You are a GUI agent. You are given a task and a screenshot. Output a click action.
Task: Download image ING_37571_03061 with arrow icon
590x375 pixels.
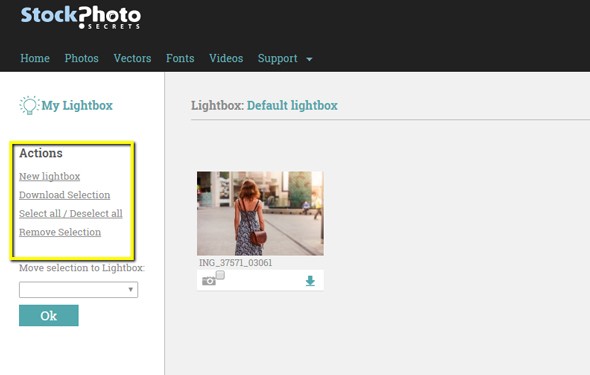point(310,281)
